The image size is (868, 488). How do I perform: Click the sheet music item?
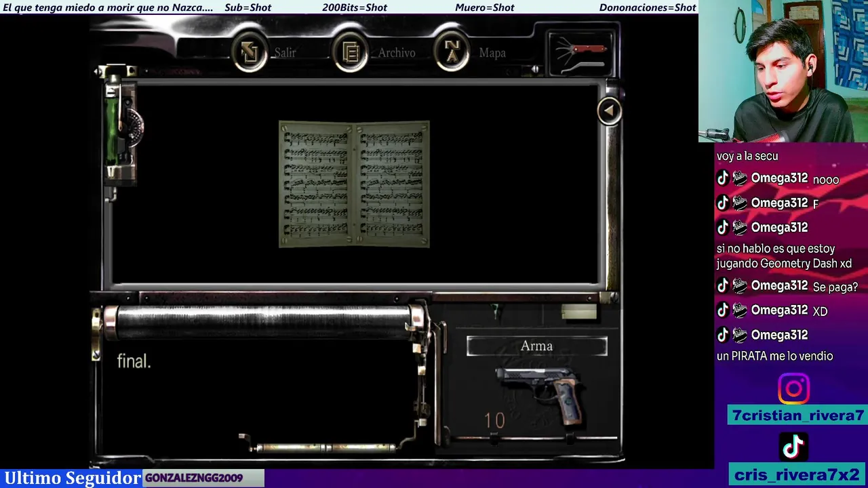354,184
